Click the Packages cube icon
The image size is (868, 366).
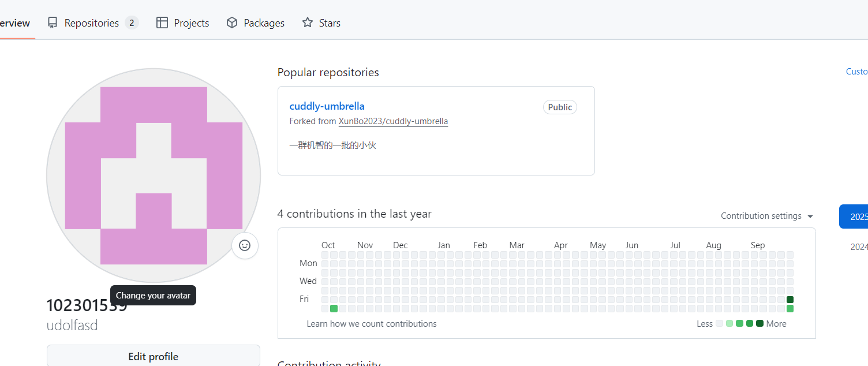(x=232, y=23)
